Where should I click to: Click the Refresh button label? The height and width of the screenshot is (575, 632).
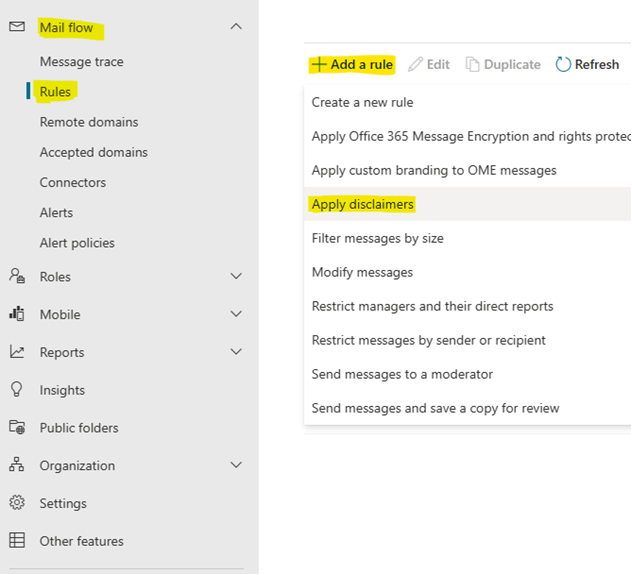pos(597,64)
